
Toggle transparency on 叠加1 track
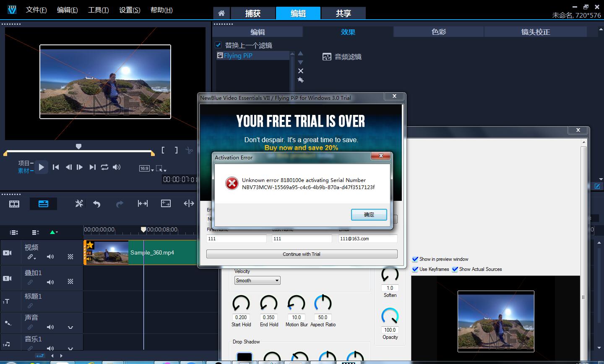click(70, 282)
